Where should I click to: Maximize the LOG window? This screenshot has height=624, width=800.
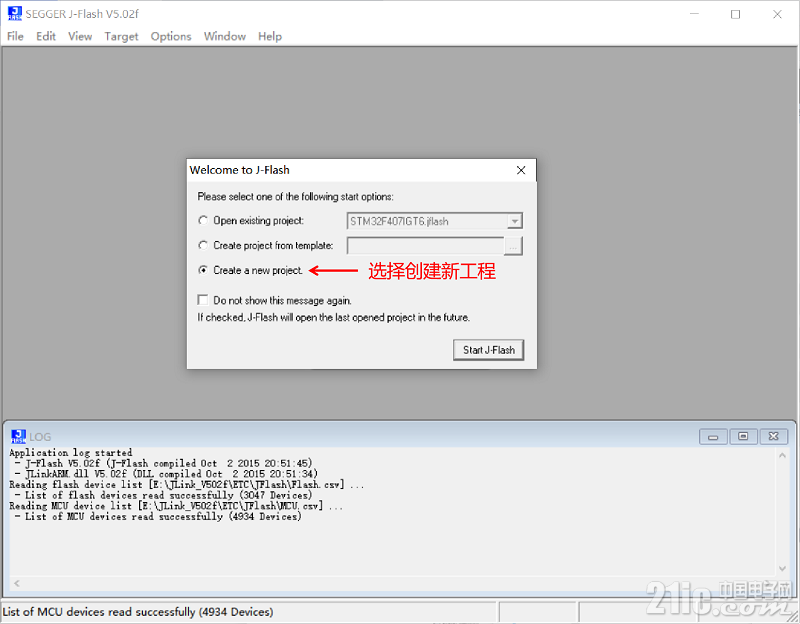pyautogui.click(x=743, y=437)
